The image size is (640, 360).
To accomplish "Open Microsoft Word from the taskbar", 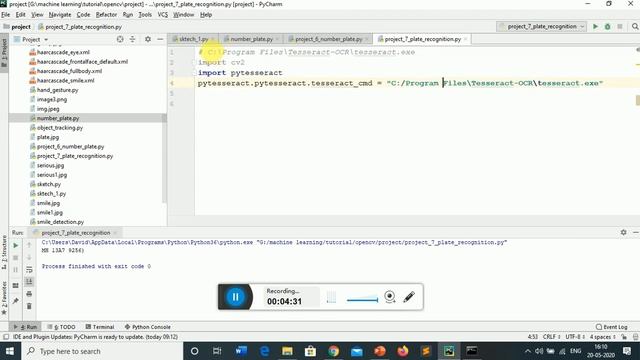I will (241, 351).
